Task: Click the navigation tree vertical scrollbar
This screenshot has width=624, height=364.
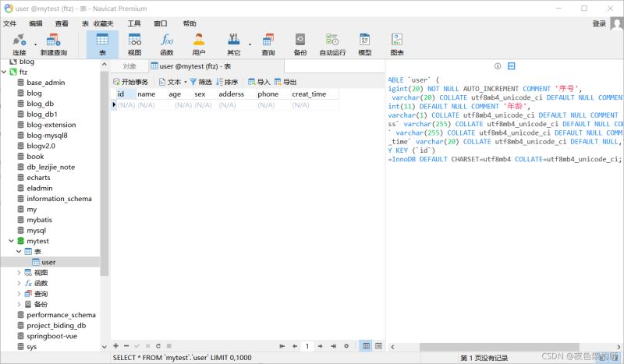Action: [105, 174]
